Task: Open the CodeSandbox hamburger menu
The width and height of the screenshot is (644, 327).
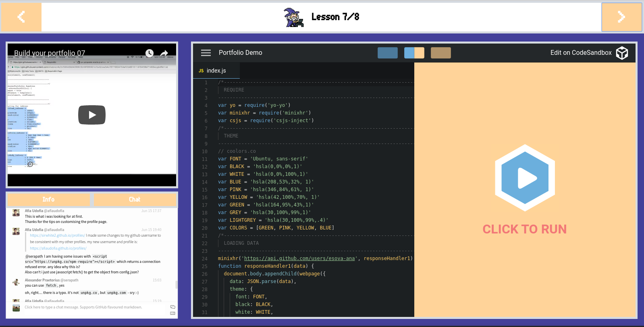Action: [206, 53]
